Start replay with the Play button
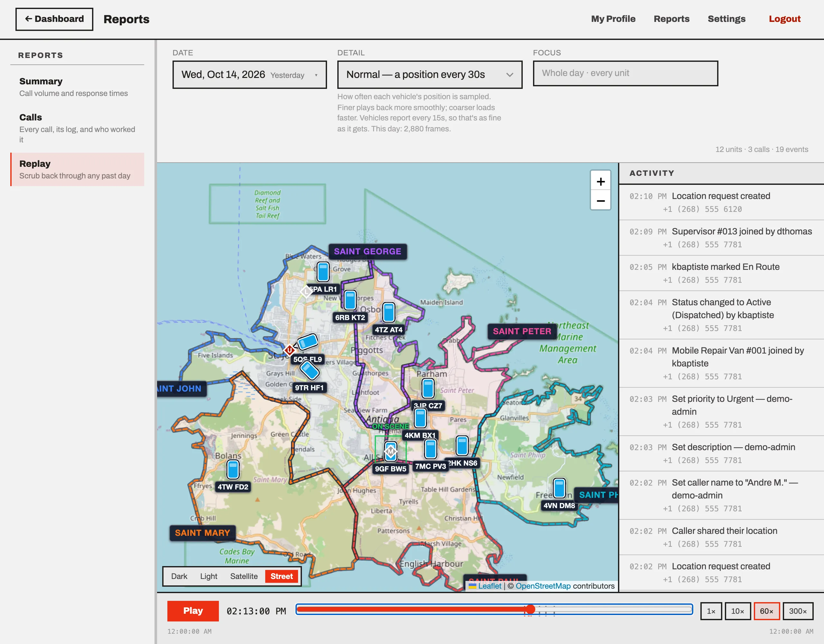This screenshot has width=824, height=644. [193, 611]
